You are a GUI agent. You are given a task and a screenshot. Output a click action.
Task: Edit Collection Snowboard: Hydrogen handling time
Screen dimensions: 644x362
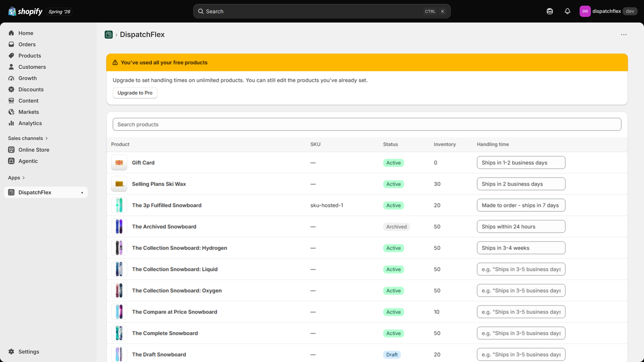tap(521, 248)
